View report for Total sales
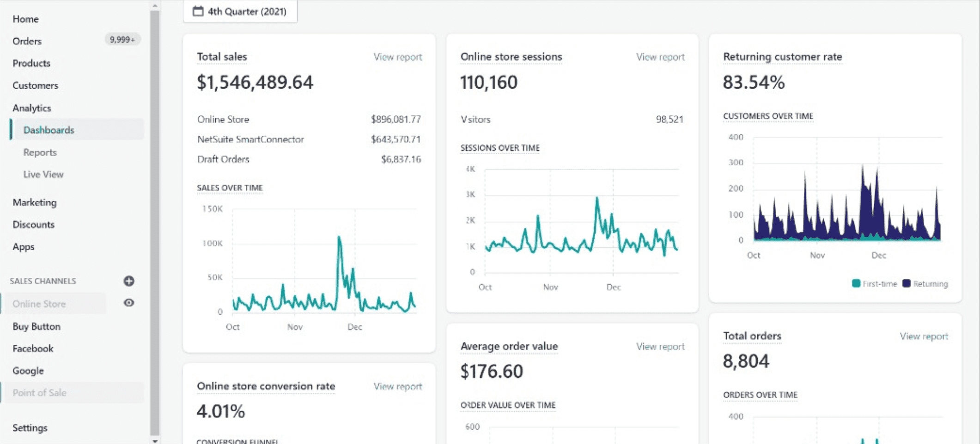980x444 pixels. coord(398,57)
